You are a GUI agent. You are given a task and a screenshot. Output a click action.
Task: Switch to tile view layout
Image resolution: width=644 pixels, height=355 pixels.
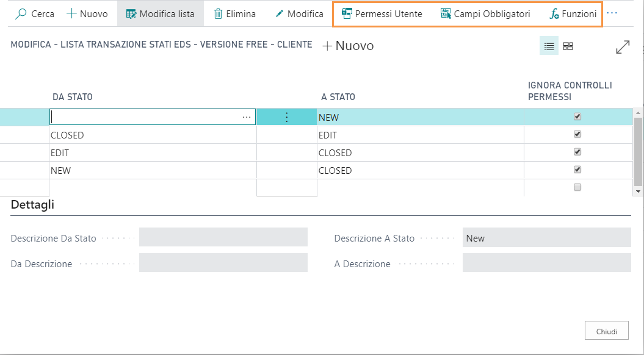tap(568, 46)
